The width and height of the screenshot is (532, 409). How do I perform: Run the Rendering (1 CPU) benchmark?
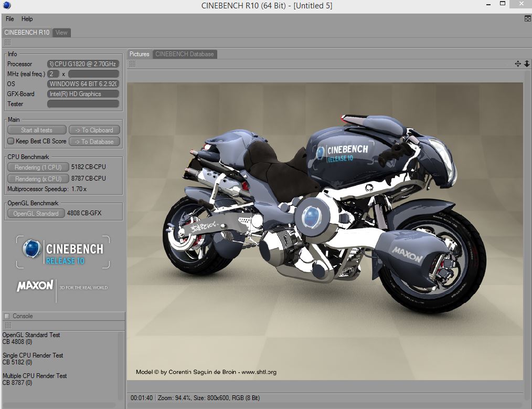pos(38,167)
